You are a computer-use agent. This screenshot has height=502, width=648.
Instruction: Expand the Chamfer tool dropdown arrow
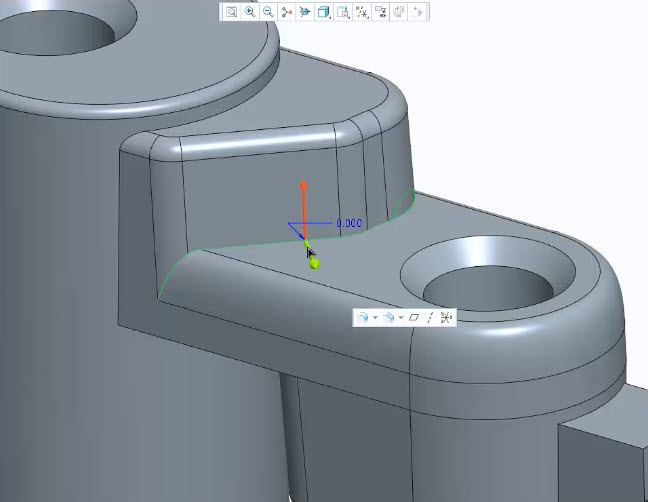point(400,317)
